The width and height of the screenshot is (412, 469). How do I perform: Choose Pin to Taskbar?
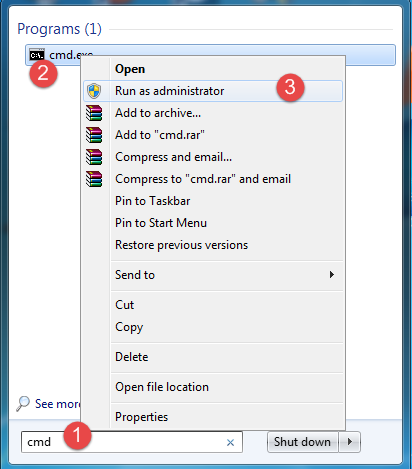213,201
